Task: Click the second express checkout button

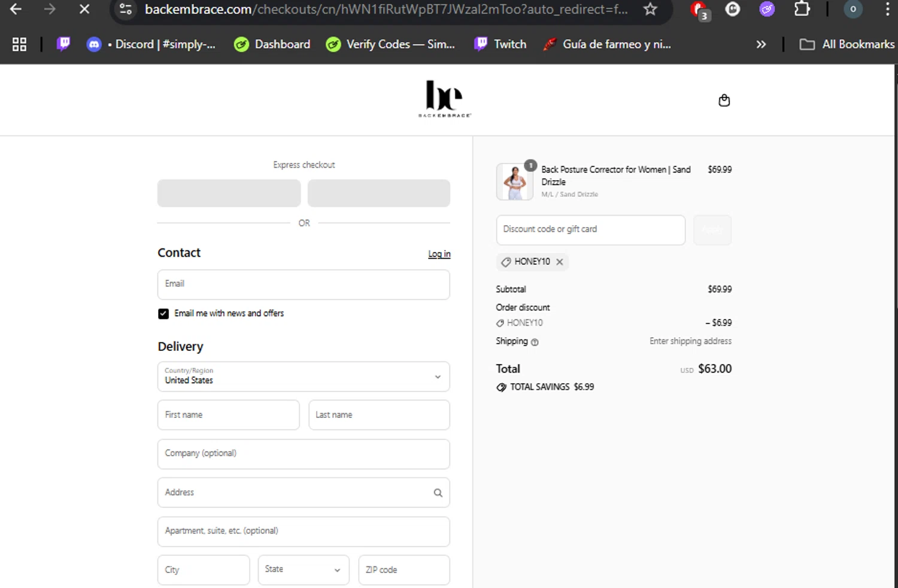Action: click(379, 193)
